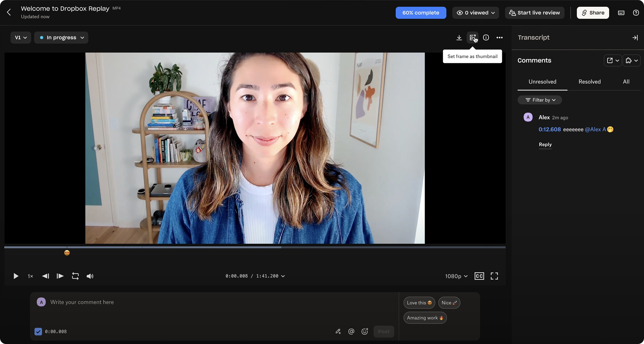The image size is (644, 344).
Task: Insert the Love this quick reaction
Action: tap(419, 303)
